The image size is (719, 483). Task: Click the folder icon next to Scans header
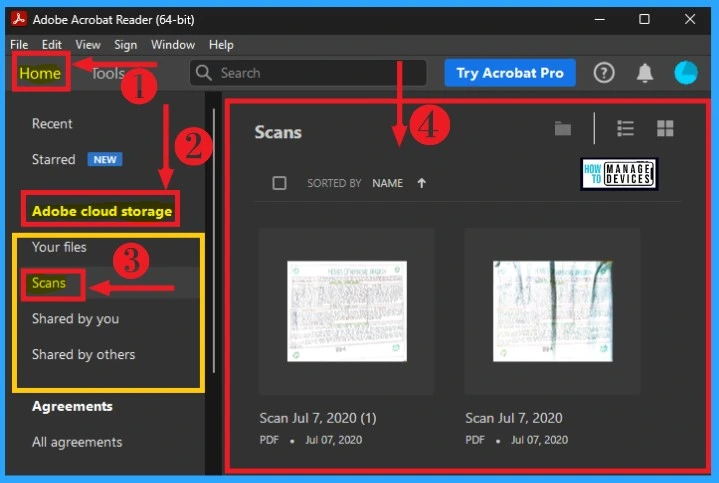coord(563,129)
